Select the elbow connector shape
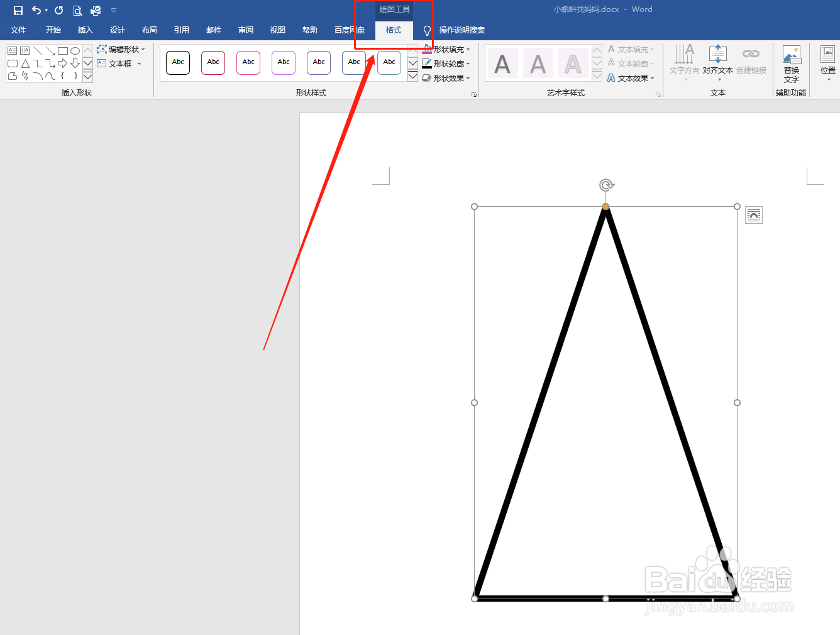This screenshot has height=635, width=840. coord(38,63)
